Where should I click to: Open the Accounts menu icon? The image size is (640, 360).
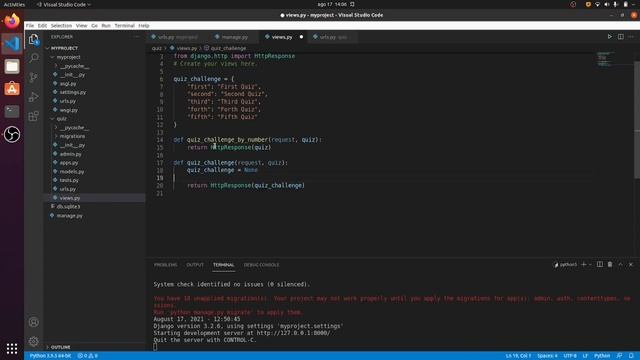(33, 322)
